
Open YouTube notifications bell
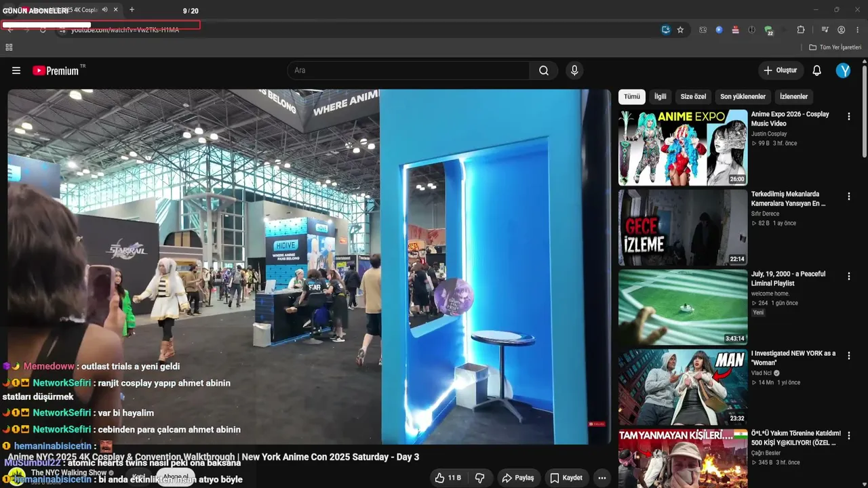817,70
